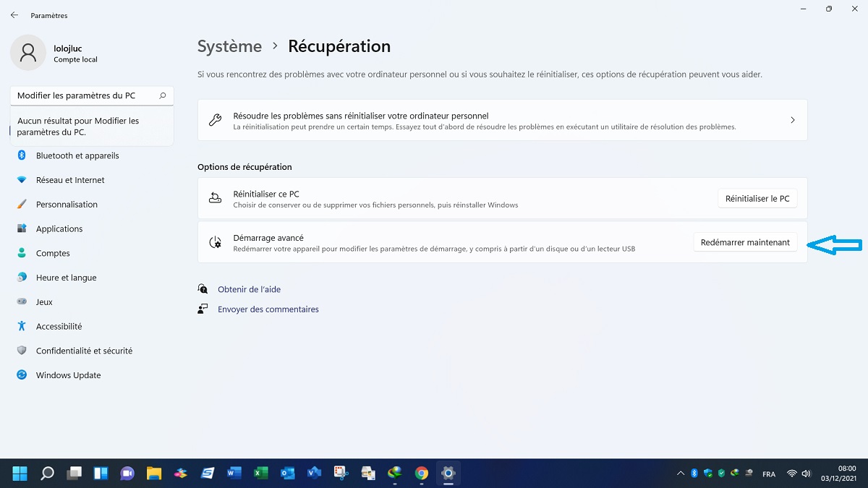Click Redémarrer maintenant button
The image size is (868, 488).
click(745, 242)
